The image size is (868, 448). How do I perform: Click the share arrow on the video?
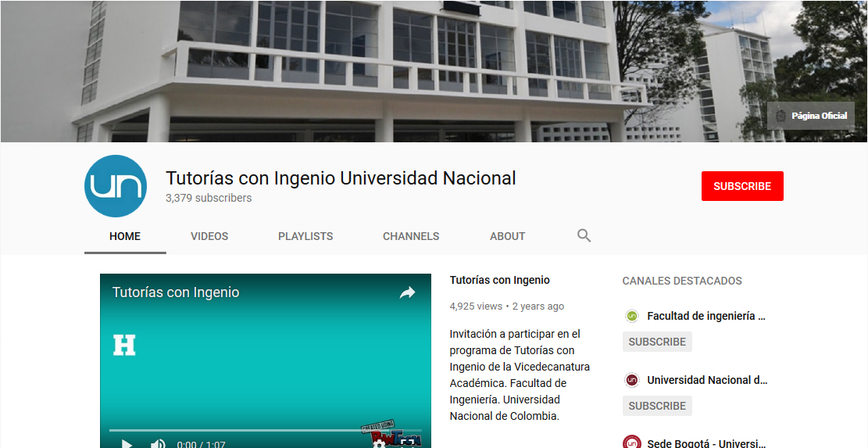407,292
